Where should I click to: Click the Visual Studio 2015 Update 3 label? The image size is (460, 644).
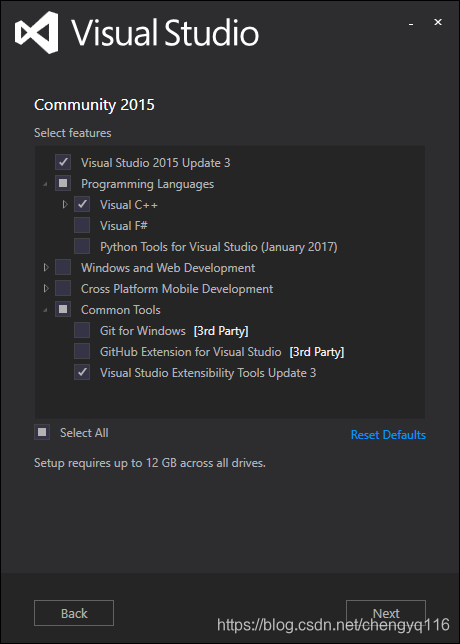click(x=155, y=163)
